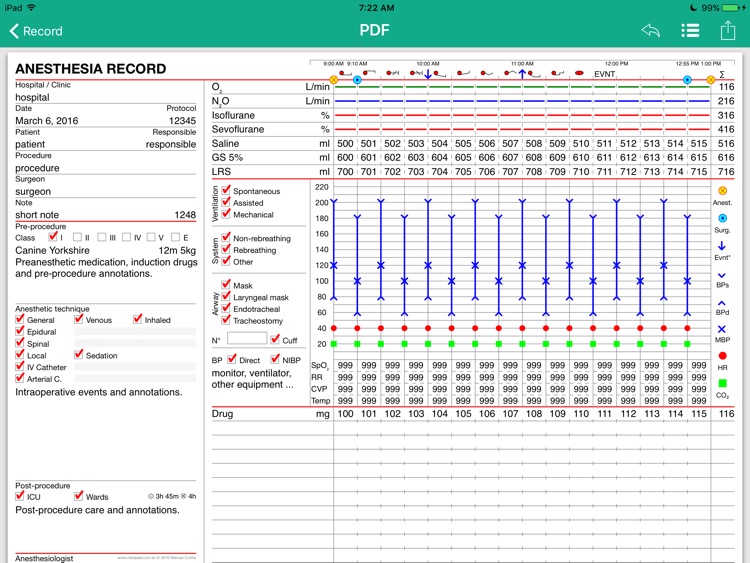The image size is (750, 563).
Task: Tap the tube N° input box
Action: (247, 339)
